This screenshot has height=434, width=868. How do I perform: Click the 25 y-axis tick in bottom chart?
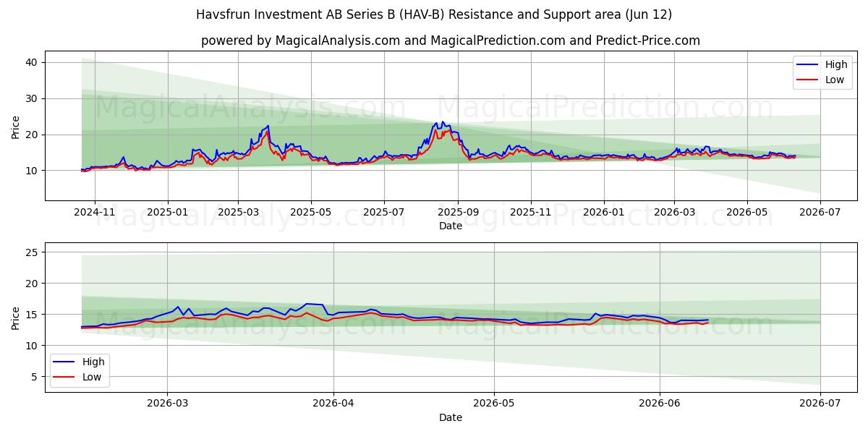point(33,252)
